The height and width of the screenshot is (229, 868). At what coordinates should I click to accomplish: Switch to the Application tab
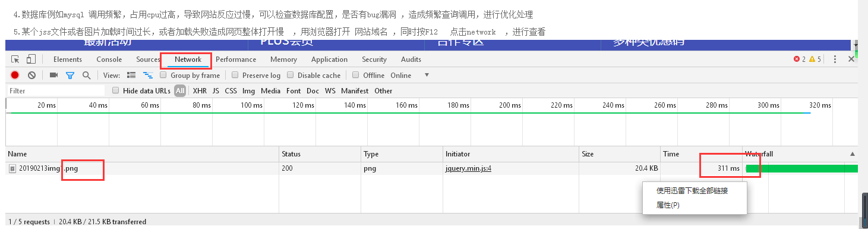click(329, 59)
